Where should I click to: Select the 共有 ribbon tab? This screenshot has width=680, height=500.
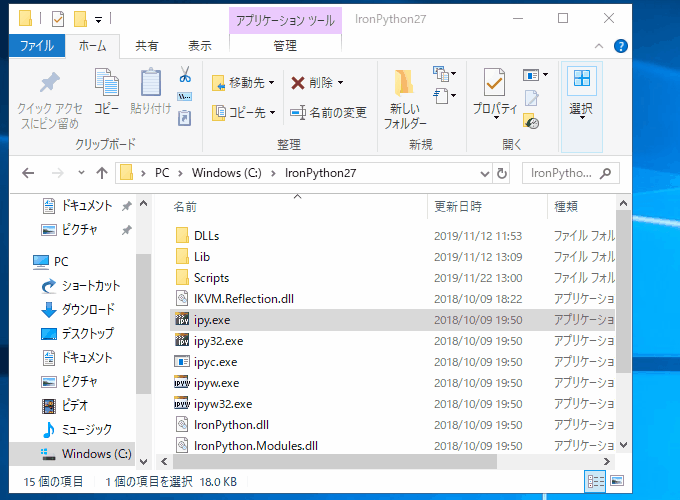pos(147,46)
